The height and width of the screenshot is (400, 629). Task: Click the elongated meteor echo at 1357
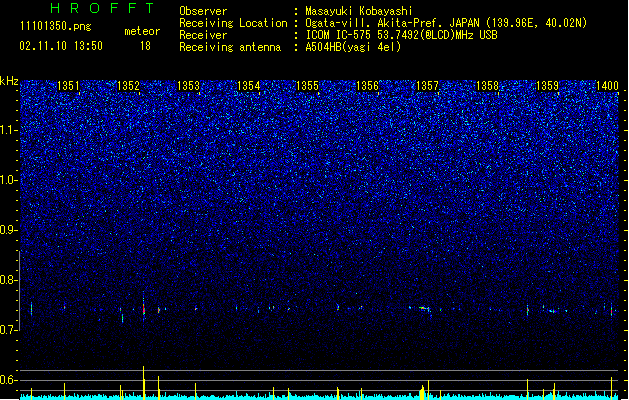coord(424,309)
